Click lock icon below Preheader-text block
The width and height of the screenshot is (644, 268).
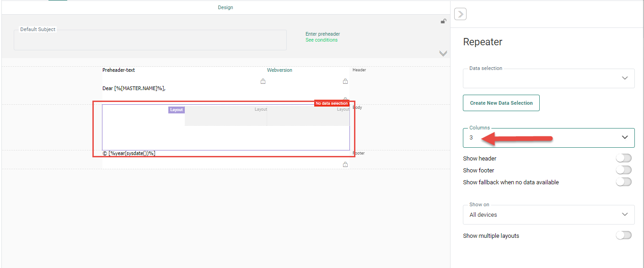coord(263,81)
